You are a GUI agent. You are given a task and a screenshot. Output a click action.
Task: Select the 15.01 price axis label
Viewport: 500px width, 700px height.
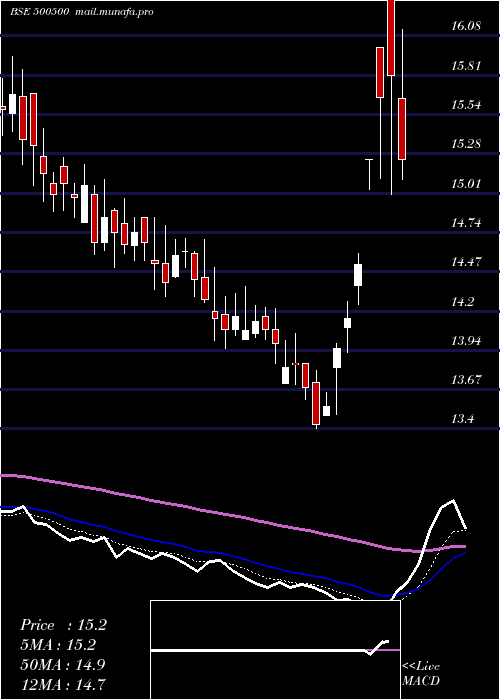466,183
